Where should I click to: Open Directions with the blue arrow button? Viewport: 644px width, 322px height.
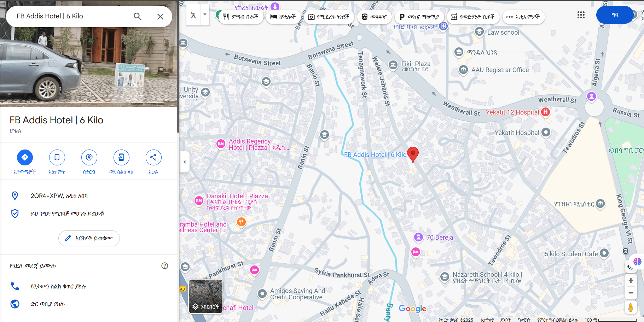(x=25, y=157)
